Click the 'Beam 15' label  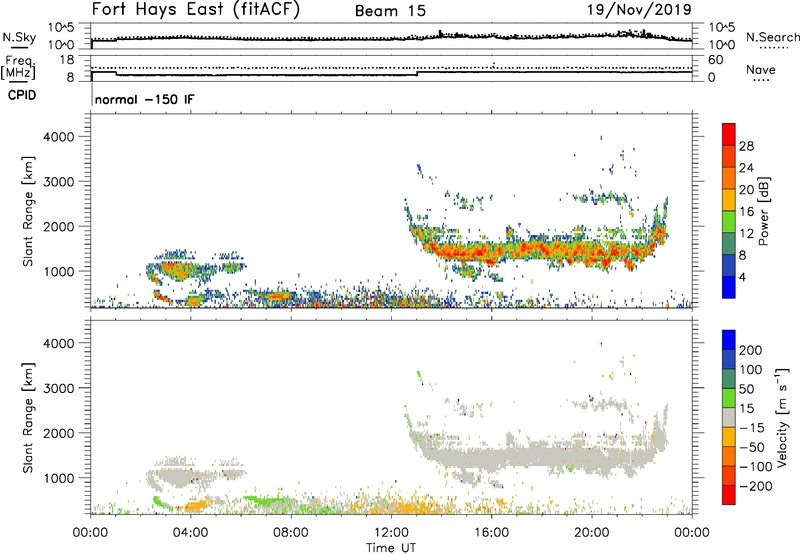tap(390, 11)
